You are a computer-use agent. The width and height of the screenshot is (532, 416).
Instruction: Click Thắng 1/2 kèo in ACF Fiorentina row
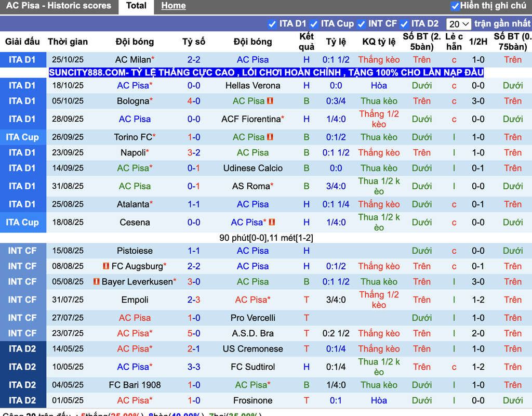pyautogui.click(x=379, y=119)
